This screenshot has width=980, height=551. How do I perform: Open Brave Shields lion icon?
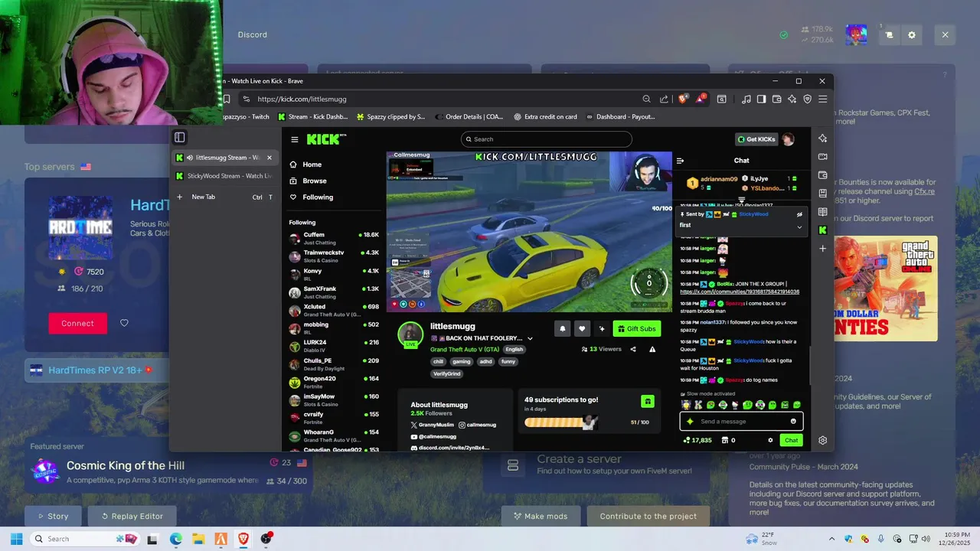[x=682, y=99]
